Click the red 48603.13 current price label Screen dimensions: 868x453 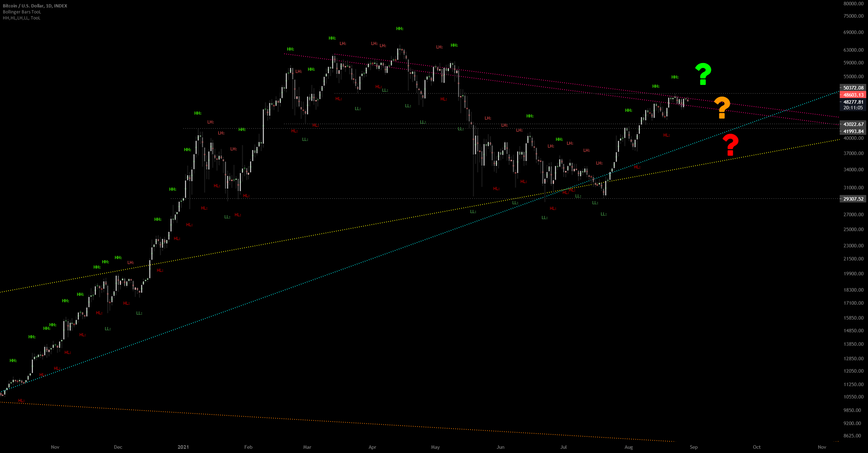tap(853, 95)
